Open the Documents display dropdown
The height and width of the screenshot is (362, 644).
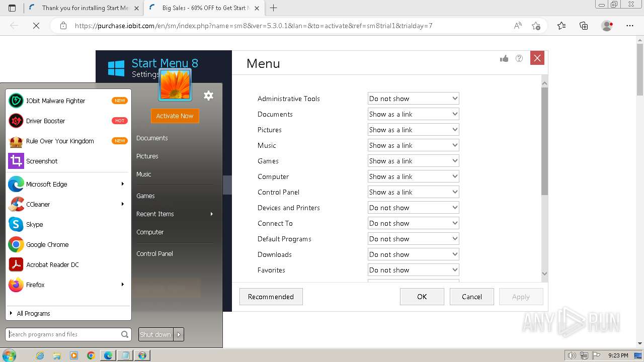(413, 114)
